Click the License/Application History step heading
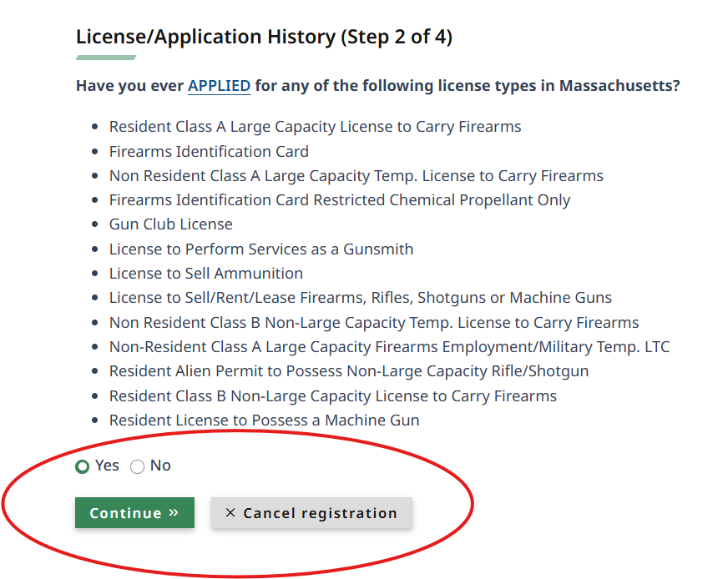 [264, 37]
